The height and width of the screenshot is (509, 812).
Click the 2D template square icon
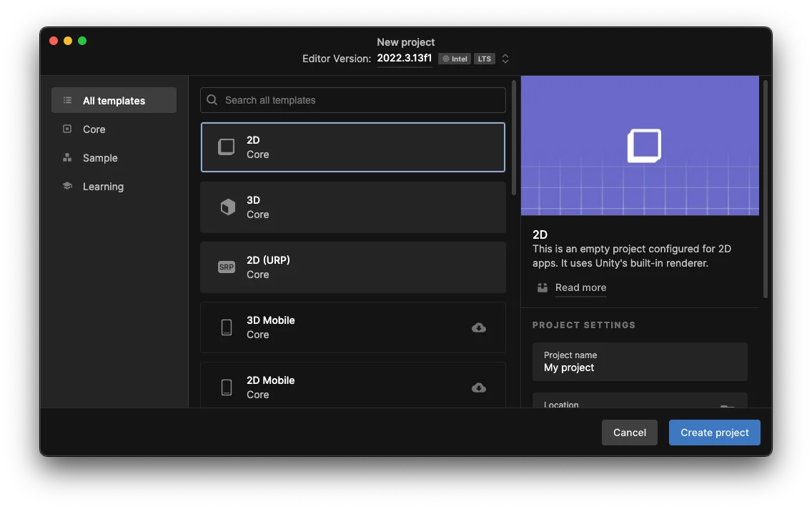(x=227, y=147)
